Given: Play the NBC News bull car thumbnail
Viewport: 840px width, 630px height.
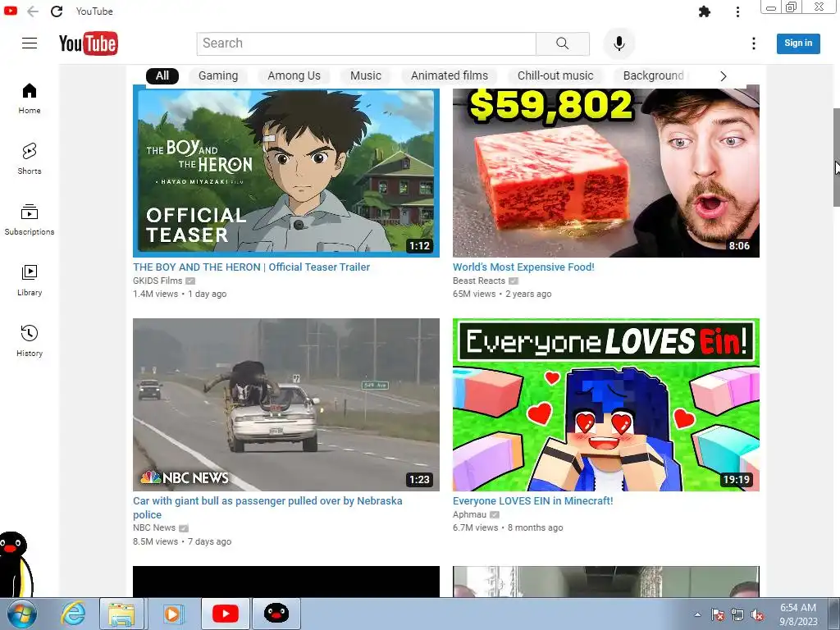Looking at the screenshot, I should pos(286,404).
